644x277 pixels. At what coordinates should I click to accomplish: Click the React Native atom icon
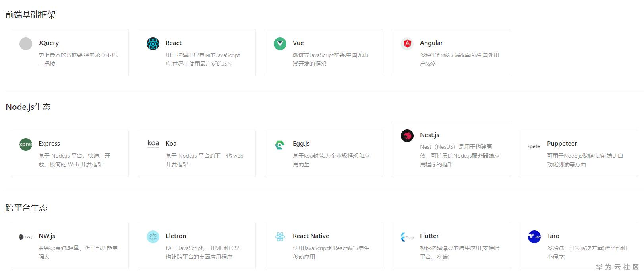[280, 237]
